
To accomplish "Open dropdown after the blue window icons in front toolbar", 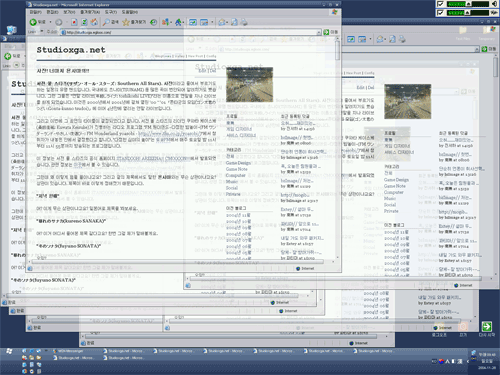I will click(212, 22).
